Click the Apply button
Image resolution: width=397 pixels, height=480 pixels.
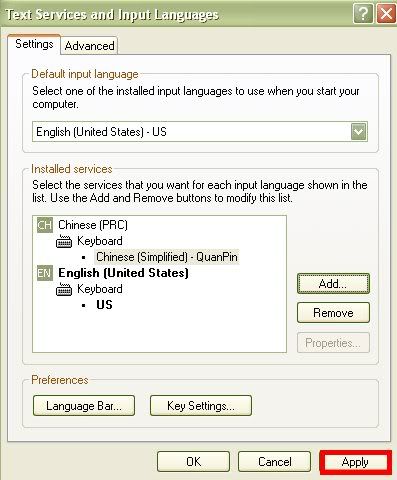tap(355, 462)
